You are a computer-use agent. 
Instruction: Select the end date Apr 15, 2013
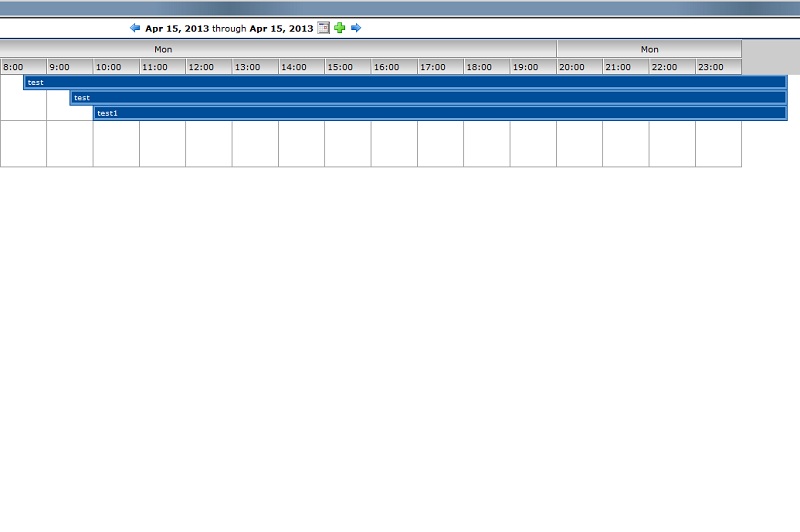(281, 29)
